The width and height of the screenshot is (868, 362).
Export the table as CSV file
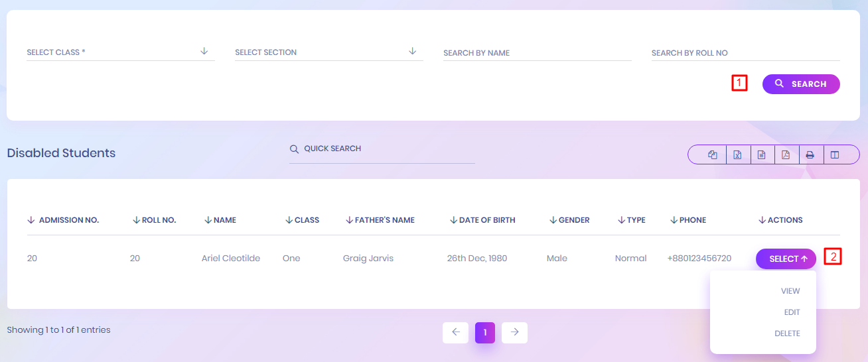click(762, 155)
